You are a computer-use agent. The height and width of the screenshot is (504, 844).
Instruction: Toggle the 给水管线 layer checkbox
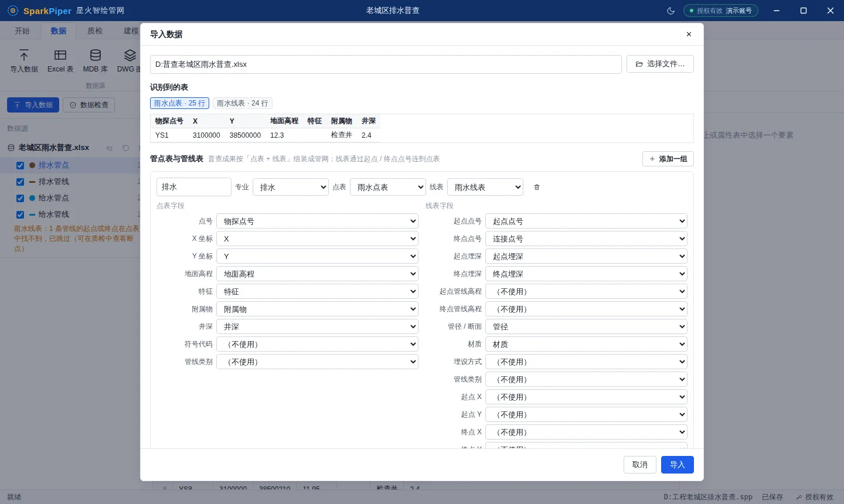click(x=21, y=214)
